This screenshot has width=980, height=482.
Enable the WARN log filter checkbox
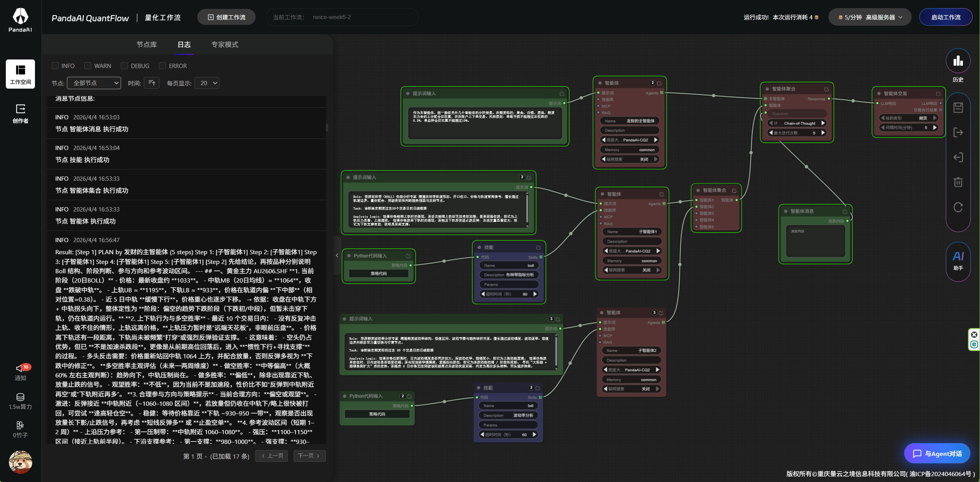(x=88, y=66)
